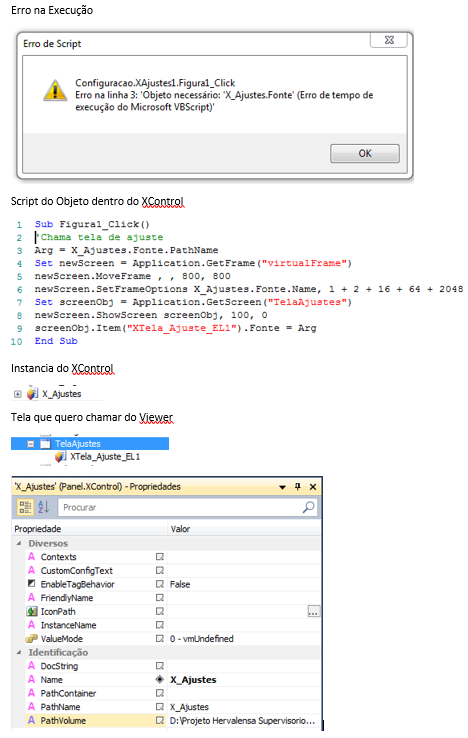Collapse the TelaAjustes tree node

click(x=31, y=443)
